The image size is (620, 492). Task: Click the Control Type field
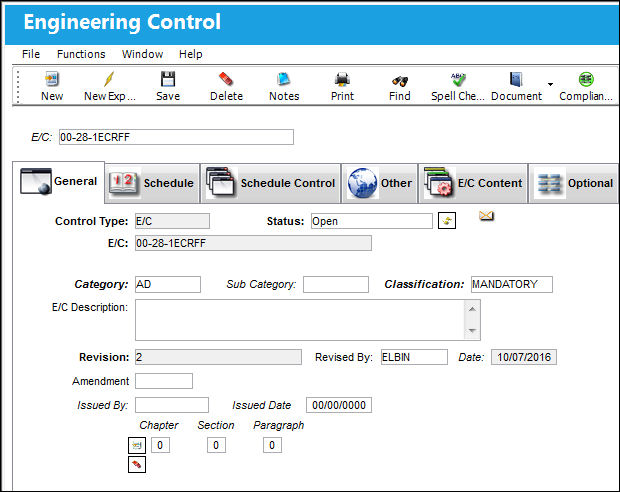point(172,221)
